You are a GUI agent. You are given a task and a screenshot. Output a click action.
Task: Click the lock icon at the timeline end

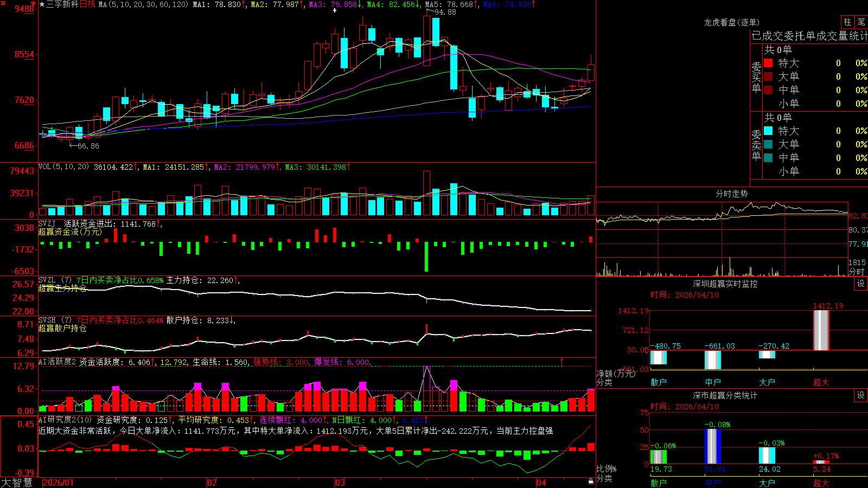(591, 481)
